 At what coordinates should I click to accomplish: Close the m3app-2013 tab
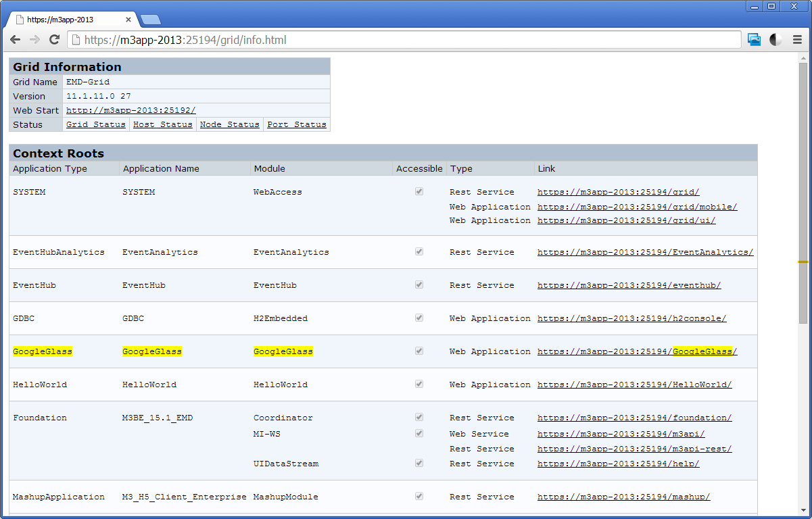pos(128,20)
